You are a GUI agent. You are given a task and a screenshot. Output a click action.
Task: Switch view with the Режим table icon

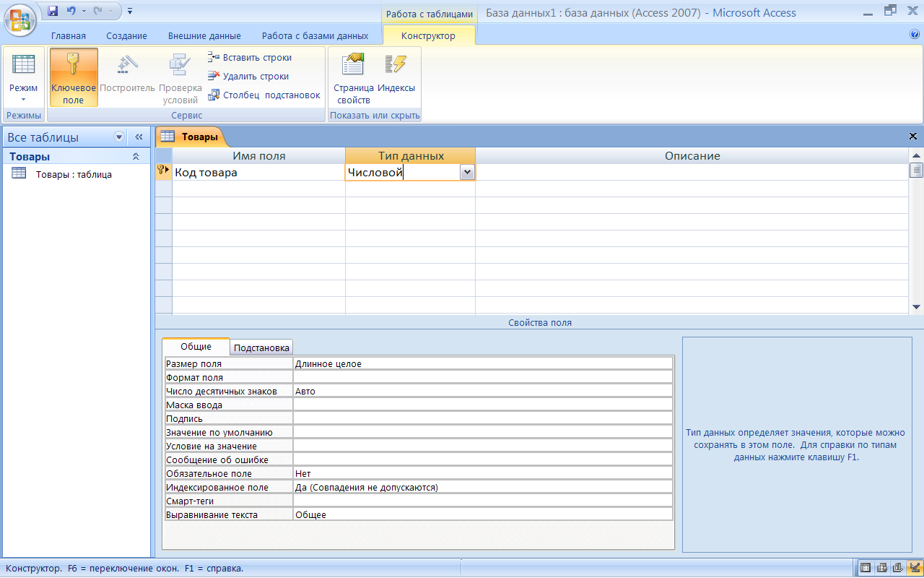[24, 65]
